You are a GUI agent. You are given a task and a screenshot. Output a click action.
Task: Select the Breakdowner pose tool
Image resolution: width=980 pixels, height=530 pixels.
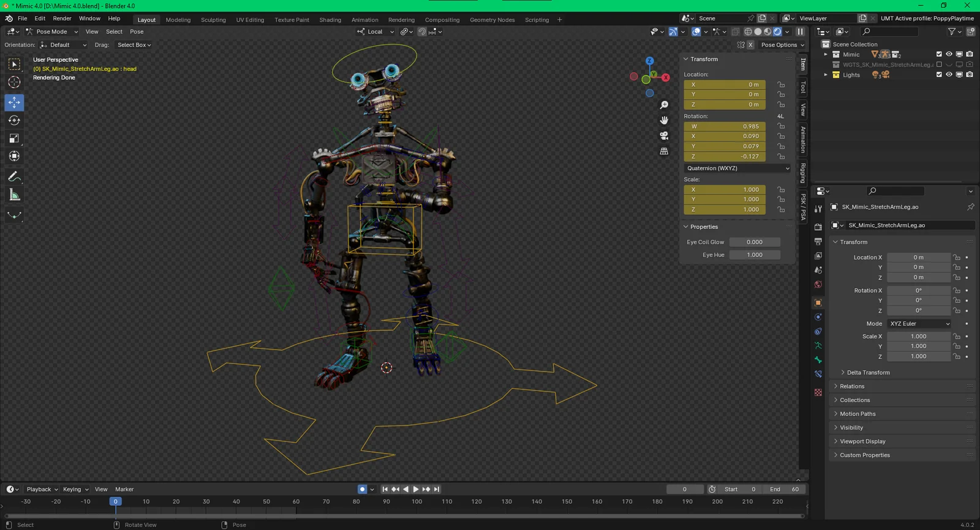14,215
